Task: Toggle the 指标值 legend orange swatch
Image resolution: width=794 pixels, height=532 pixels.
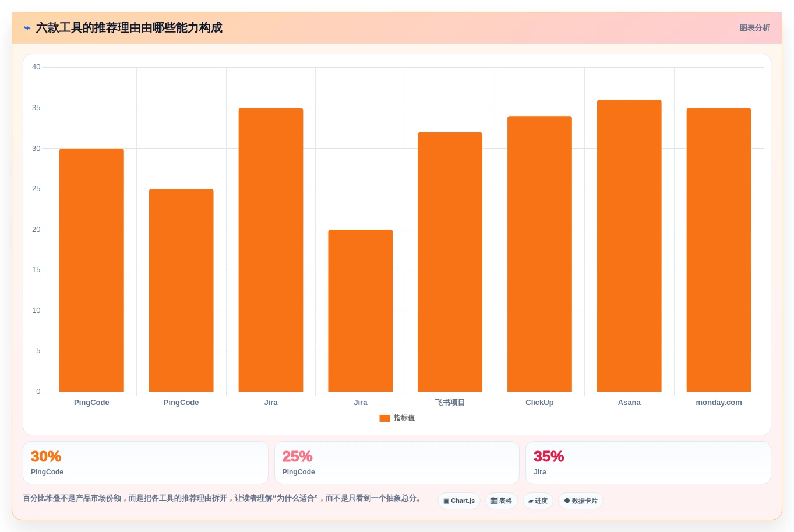Action: (x=384, y=418)
